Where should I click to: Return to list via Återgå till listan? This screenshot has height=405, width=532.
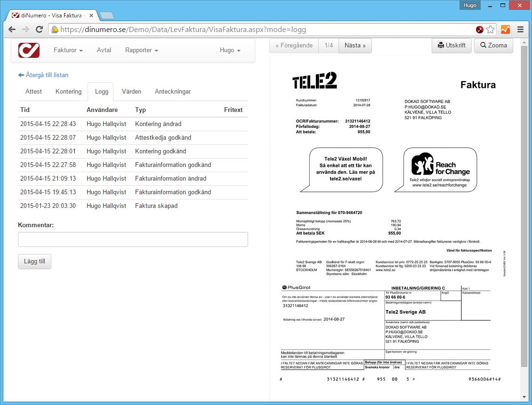click(x=43, y=75)
